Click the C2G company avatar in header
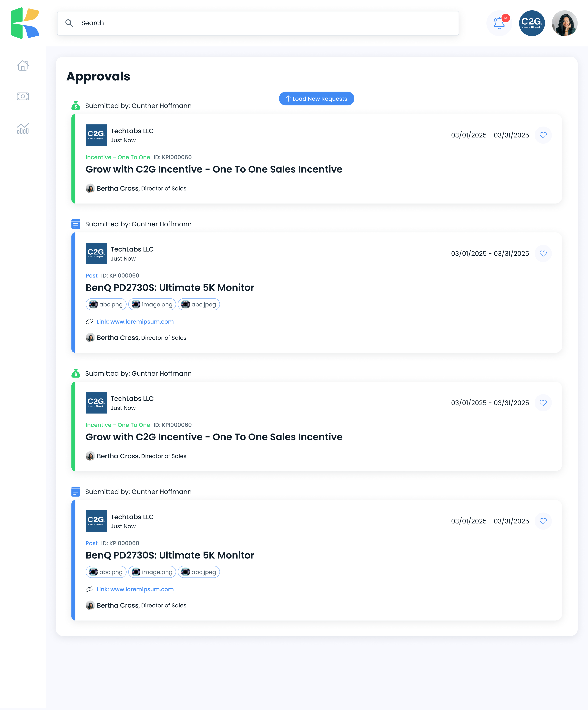Screen dimensions: 588x710 (531, 23)
